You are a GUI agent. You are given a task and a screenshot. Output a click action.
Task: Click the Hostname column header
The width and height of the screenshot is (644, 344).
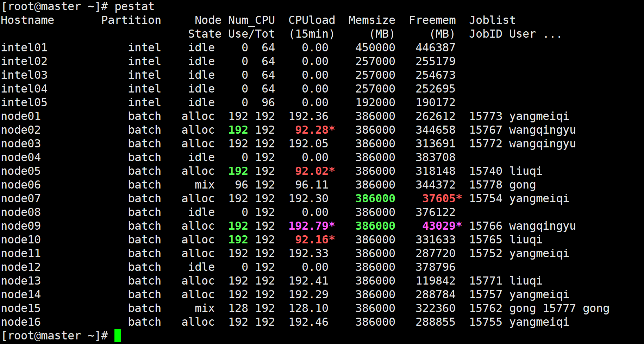point(27,20)
